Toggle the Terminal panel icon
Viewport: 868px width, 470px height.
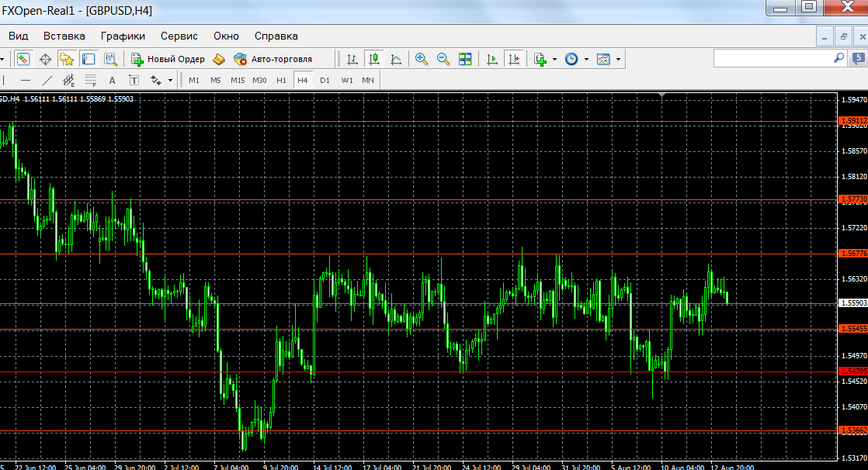click(89, 59)
